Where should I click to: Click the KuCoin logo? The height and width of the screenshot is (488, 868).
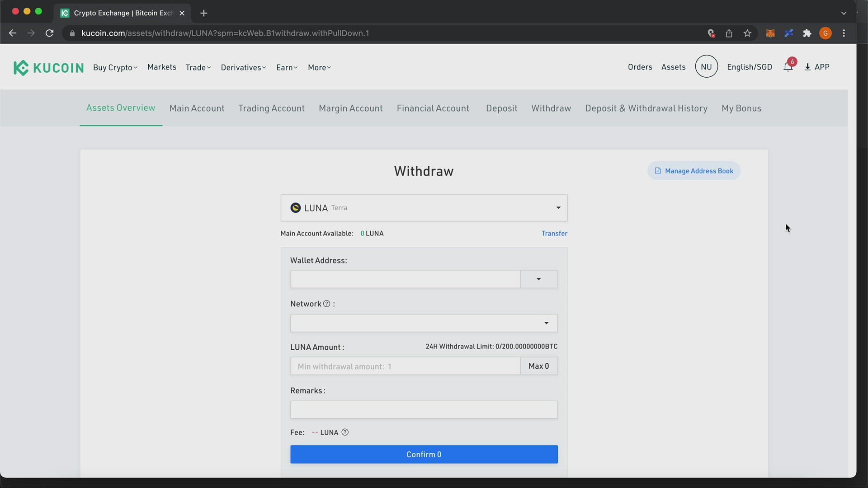(48, 68)
